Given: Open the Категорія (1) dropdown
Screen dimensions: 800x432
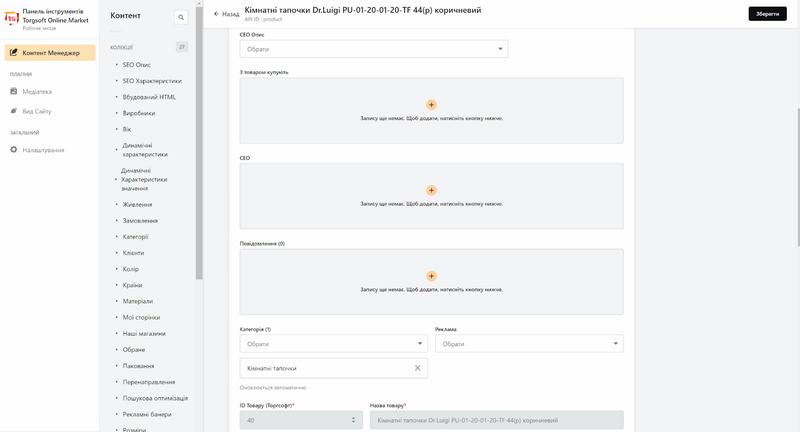Looking at the screenshot, I should pos(334,343).
